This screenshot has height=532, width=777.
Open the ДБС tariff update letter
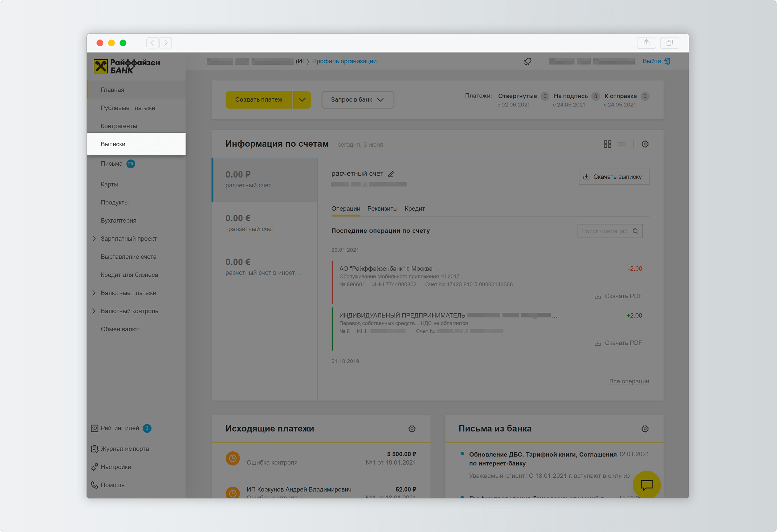[554, 464]
